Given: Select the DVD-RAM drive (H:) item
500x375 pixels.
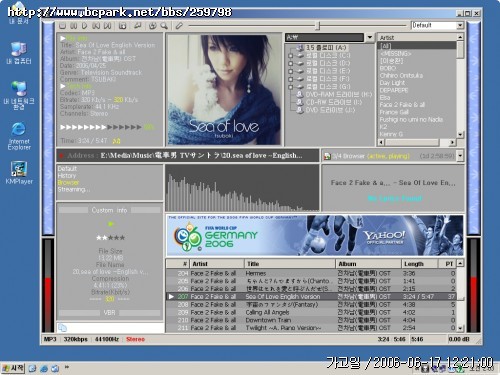Looking at the screenshot, I should coord(339,95).
